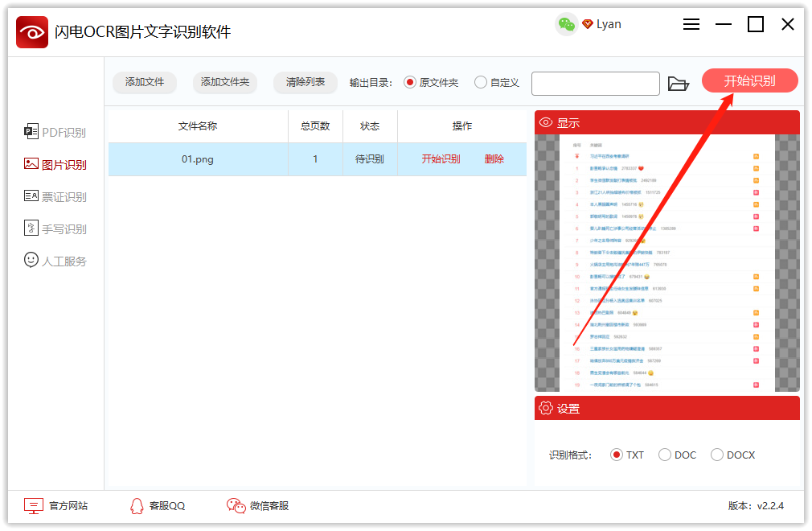
Task: Open the WeChat account icon
Action: [x=567, y=24]
